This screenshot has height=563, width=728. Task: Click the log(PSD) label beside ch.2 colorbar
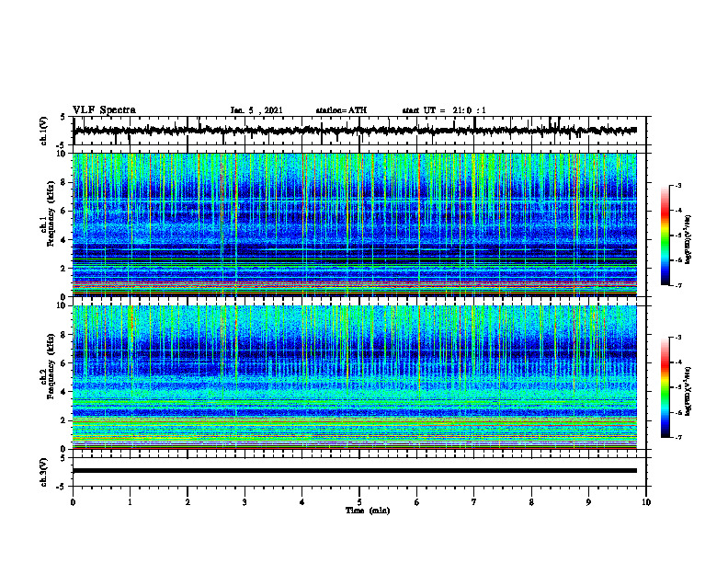coord(688,392)
